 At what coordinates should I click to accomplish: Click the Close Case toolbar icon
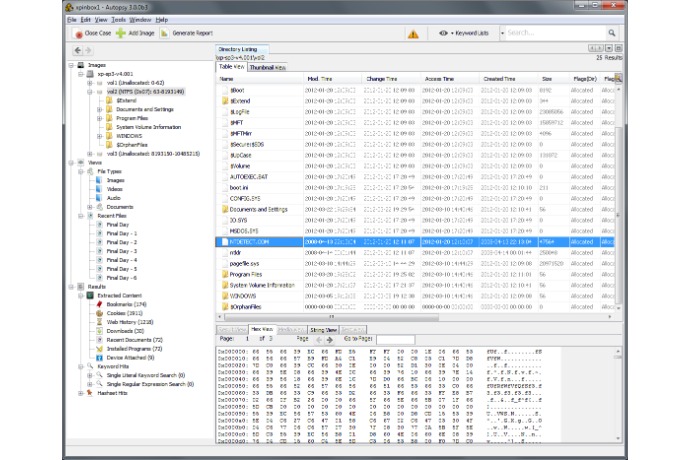[78, 33]
